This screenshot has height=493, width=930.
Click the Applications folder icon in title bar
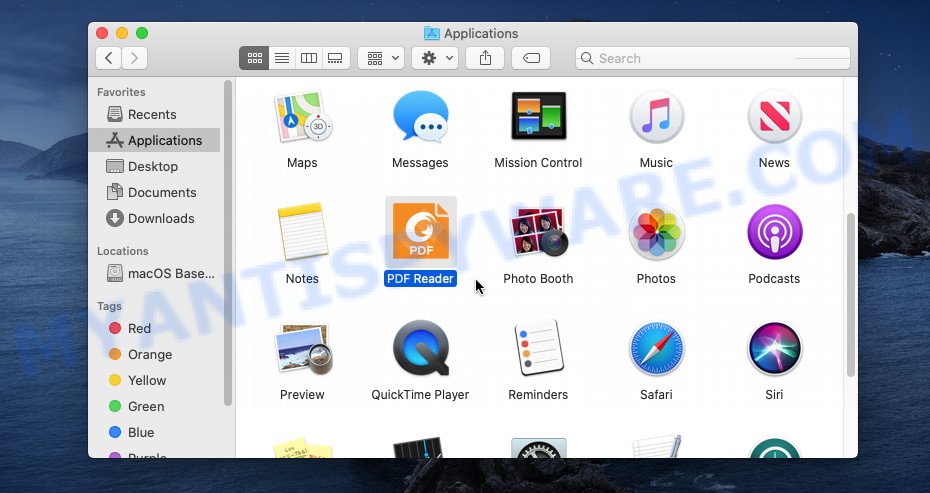coord(432,33)
